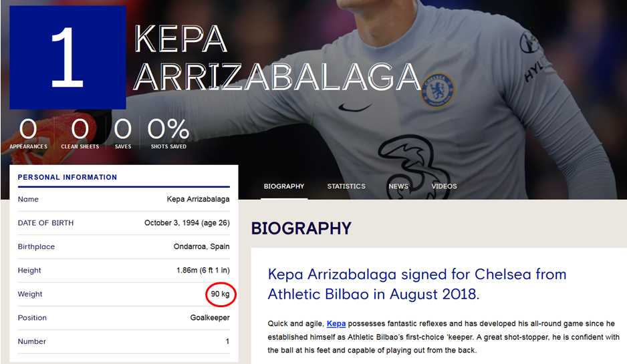
Task: Open the Biography tab
Action: click(284, 186)
